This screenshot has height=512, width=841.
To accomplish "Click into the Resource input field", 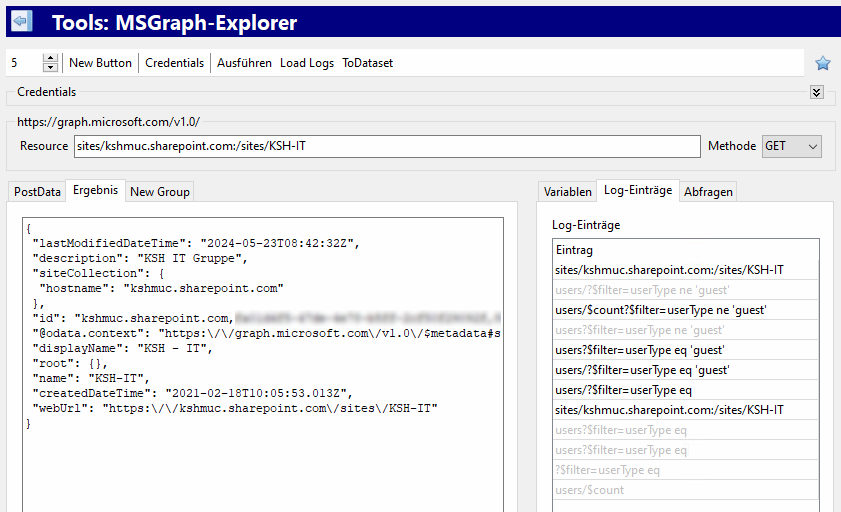I will click(x=387, y=146).
